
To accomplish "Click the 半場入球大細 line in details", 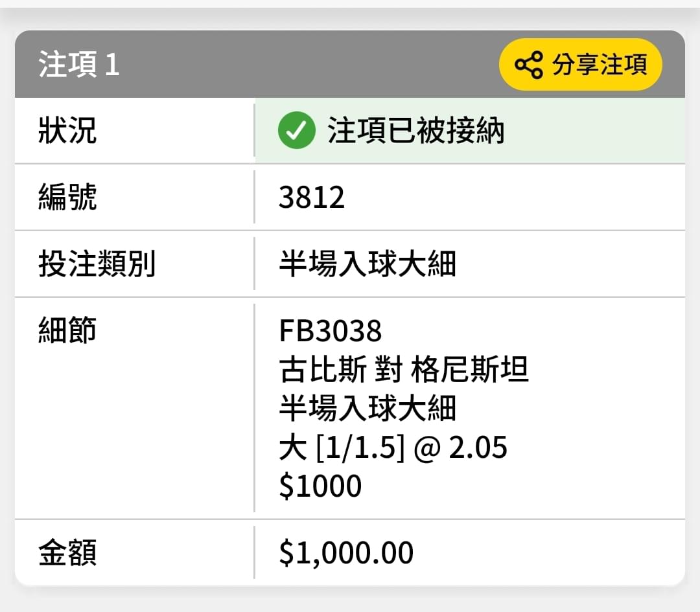I will (367, 408).
